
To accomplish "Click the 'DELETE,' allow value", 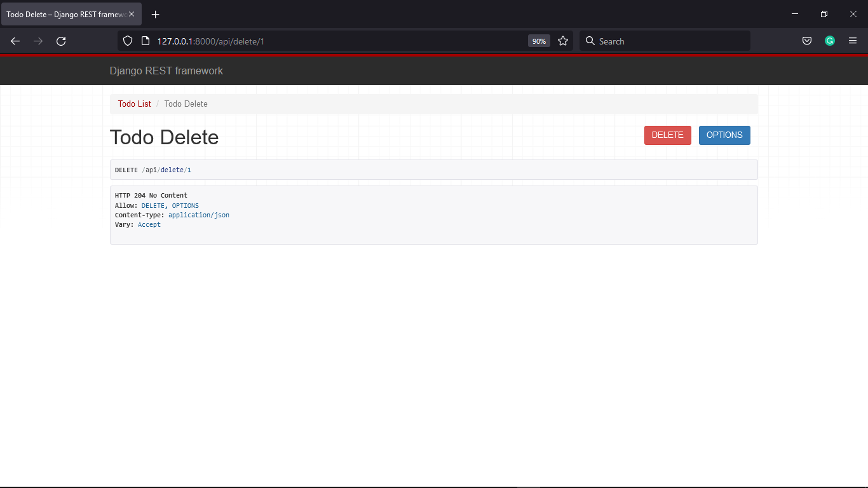I will coord(154,206).
